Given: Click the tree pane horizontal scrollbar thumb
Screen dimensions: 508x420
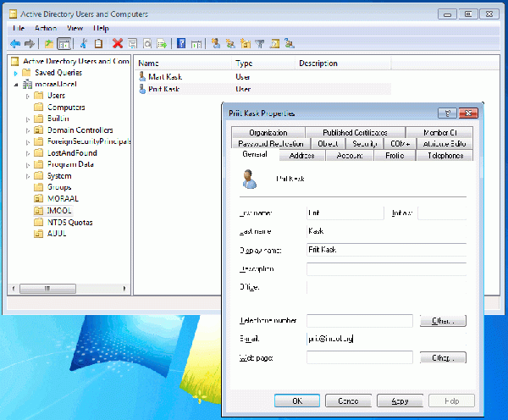Looking at the screenshot, I should (47, 289).
